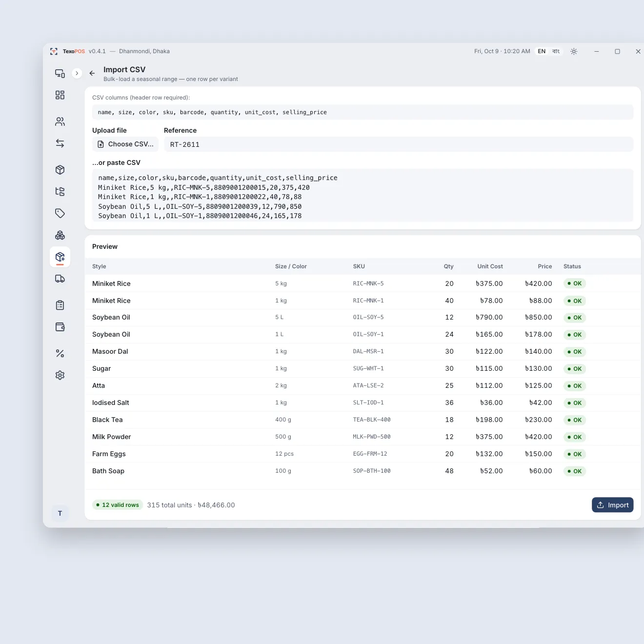Expand the sidebar with the chevron button
The image size is (644, 644).
point(77,73)
